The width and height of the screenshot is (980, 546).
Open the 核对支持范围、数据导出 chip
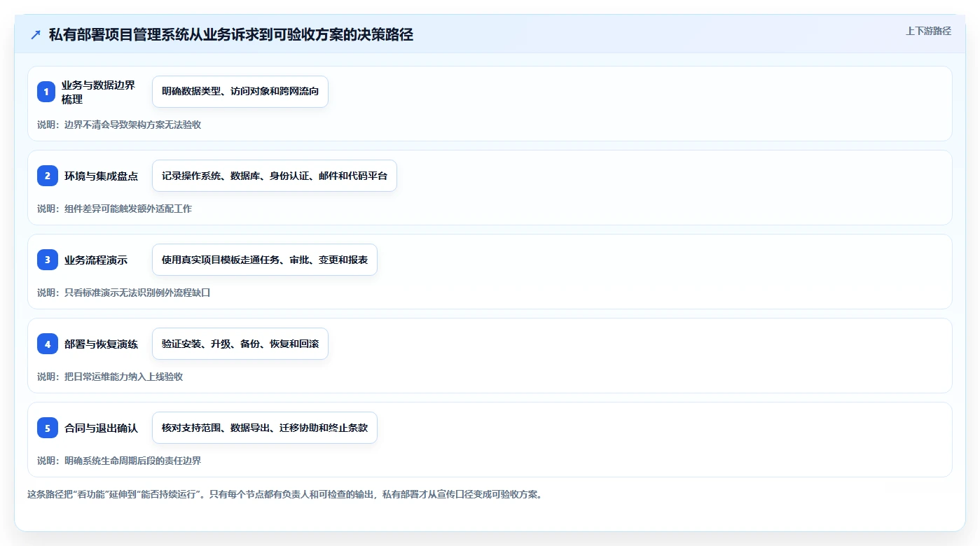pos(265,428)
